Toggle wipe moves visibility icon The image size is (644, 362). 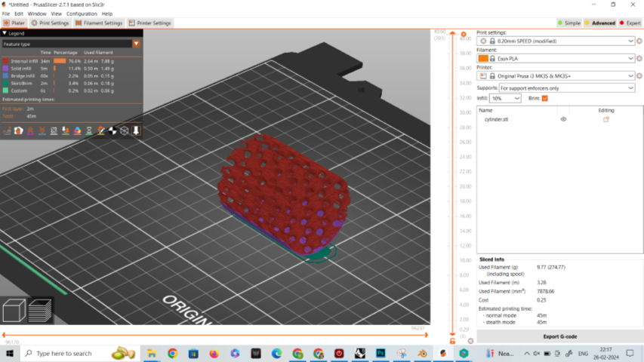point(18,130)
